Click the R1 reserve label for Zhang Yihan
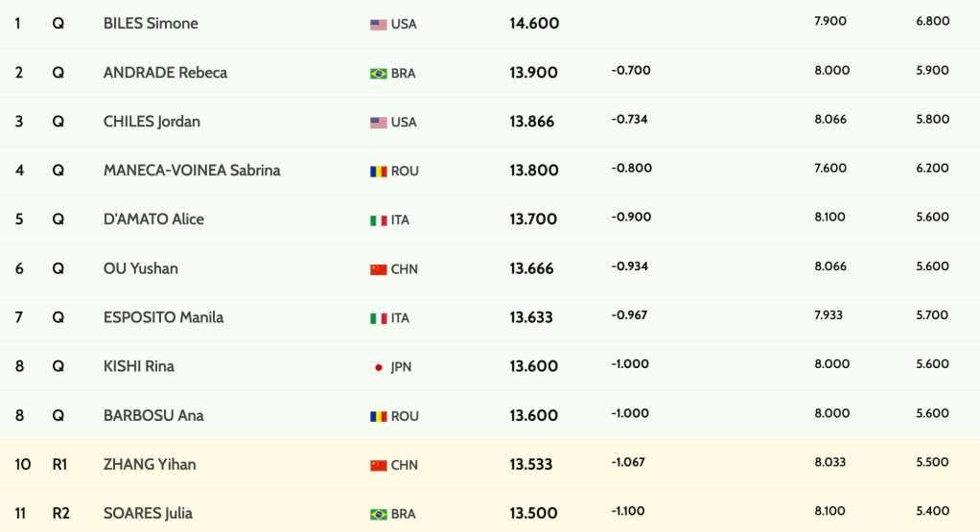This screenshot has width=980, height=532. [60, 464]
